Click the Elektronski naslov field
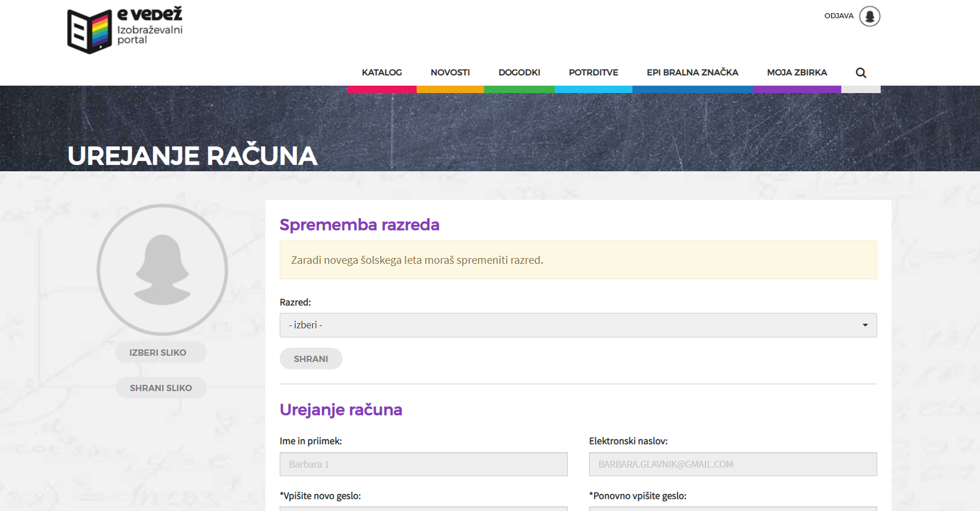 tap(732, 464)
